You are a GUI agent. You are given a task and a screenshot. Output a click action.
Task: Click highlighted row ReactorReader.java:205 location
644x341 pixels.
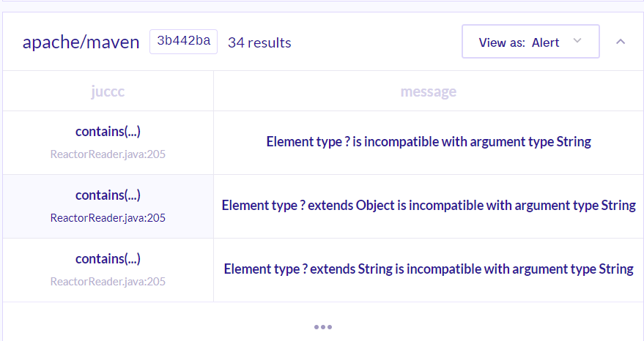(x=108, y=218)
